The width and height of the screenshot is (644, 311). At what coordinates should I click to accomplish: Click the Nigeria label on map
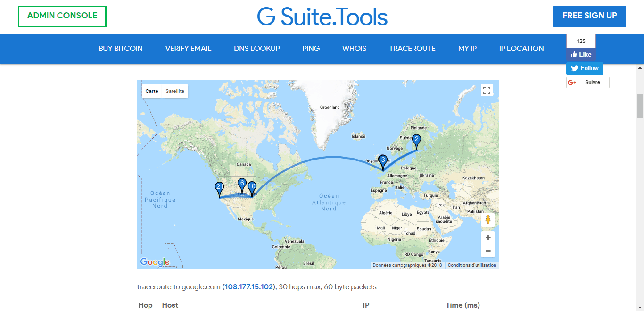[x=394, y=239]
